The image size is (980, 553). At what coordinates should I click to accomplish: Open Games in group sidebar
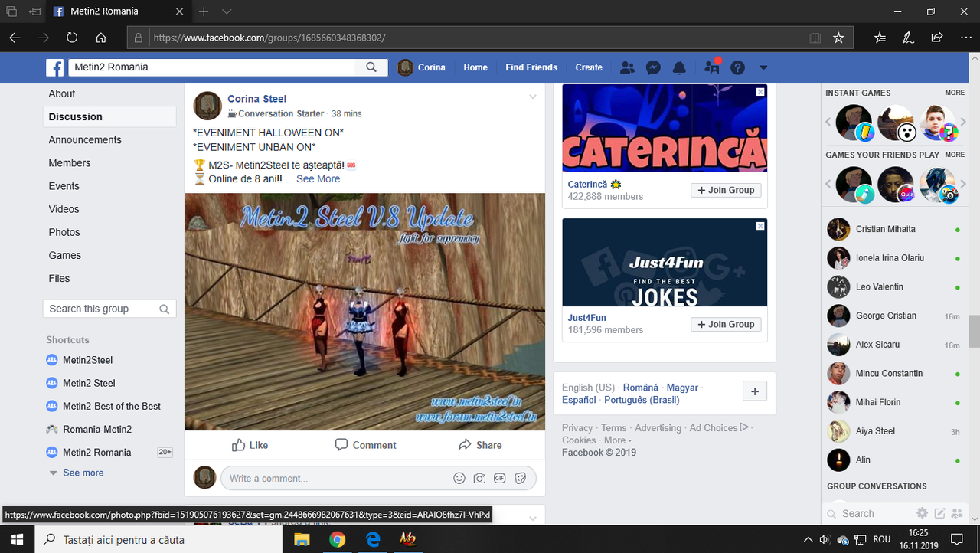click(65, 255)
